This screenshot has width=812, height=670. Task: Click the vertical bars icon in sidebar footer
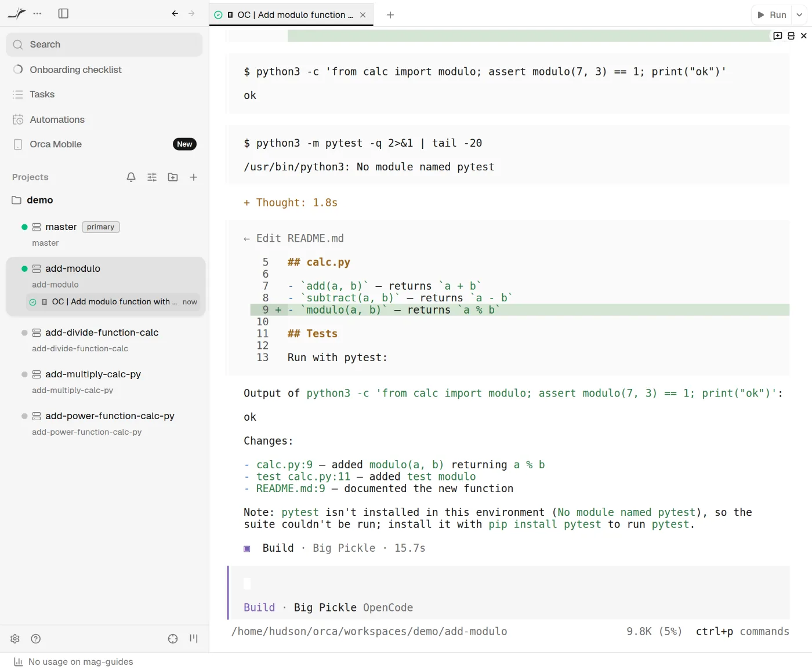pos(194,639)
